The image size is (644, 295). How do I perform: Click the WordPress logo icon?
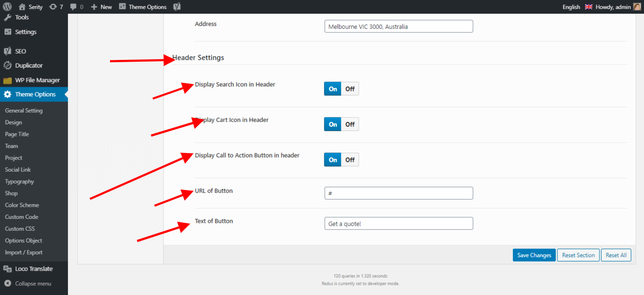tap(7, 7)
